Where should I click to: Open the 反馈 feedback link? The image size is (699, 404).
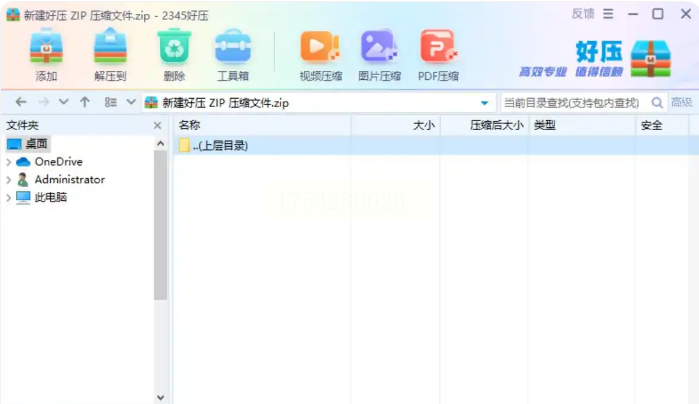583,14
